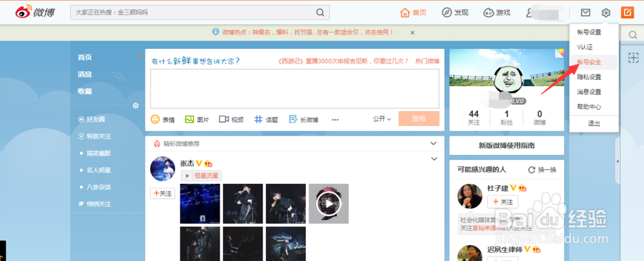This screenshot has height=261, width=644.
Task: Select 隐私设置 in settings menu
Action: pos(589,77)
